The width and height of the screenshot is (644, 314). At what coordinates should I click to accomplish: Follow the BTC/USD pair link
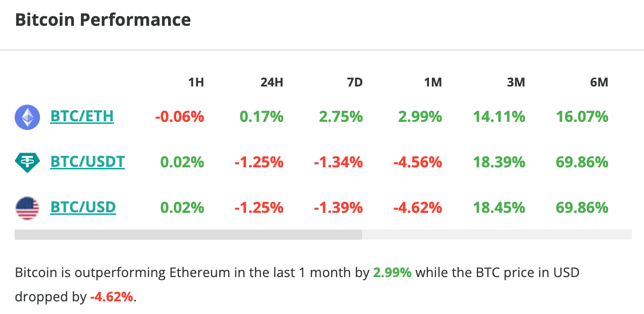83,208
